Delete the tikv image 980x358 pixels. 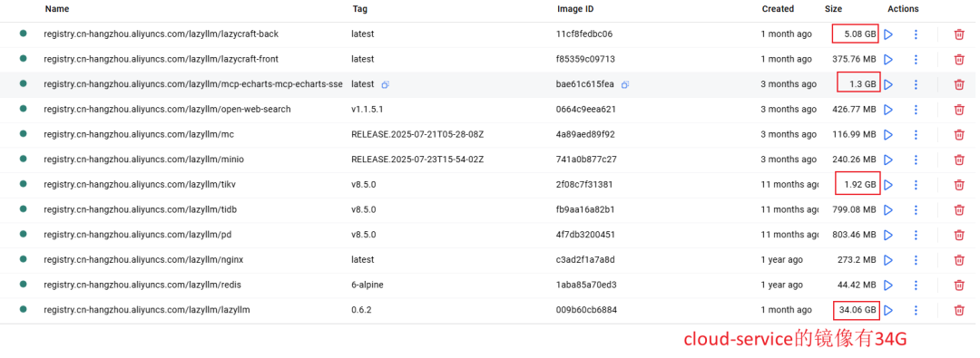tap(959, 184)
